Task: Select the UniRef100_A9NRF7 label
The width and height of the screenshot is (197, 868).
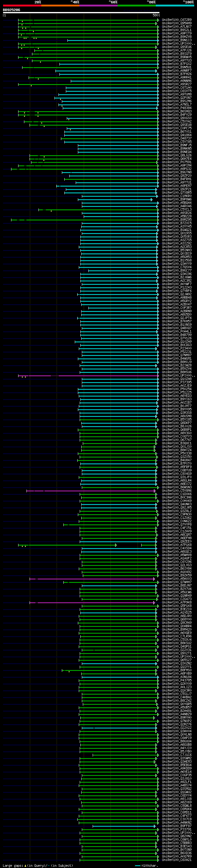Action: (177, 71)
